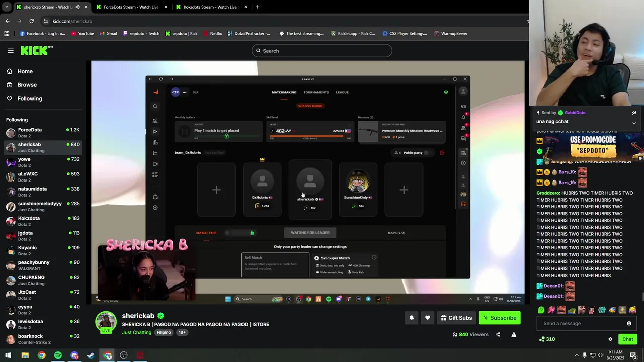Open the Windows notification center
The image size is (644, 362).
633,355
